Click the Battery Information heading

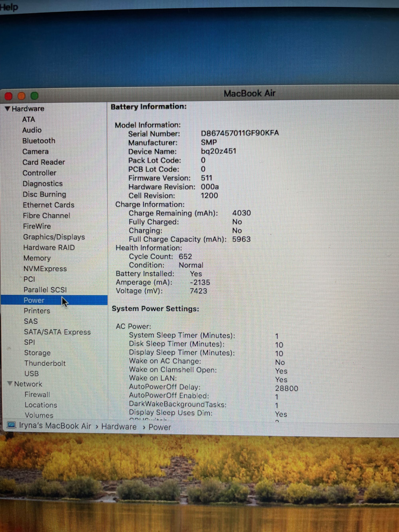coord(148,107)
